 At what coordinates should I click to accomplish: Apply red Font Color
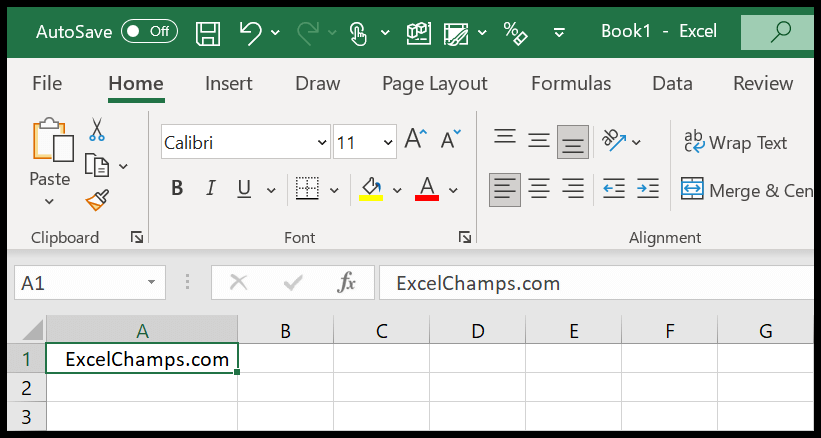click(427, 189)
